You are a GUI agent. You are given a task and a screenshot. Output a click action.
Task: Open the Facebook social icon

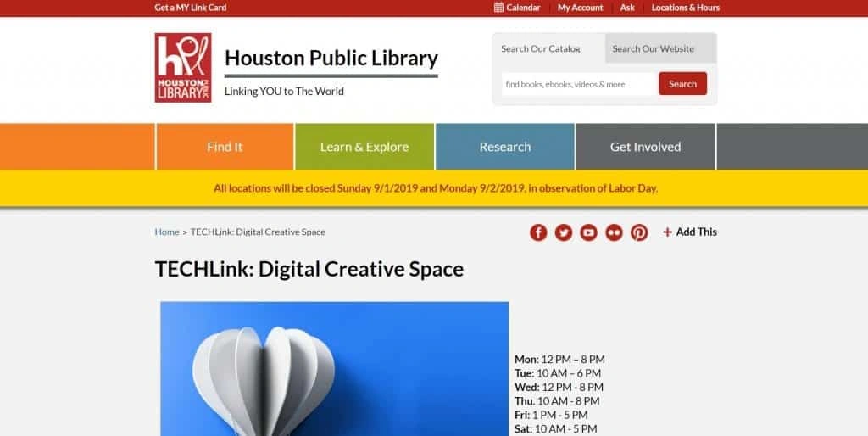click(x=538, y=232)
